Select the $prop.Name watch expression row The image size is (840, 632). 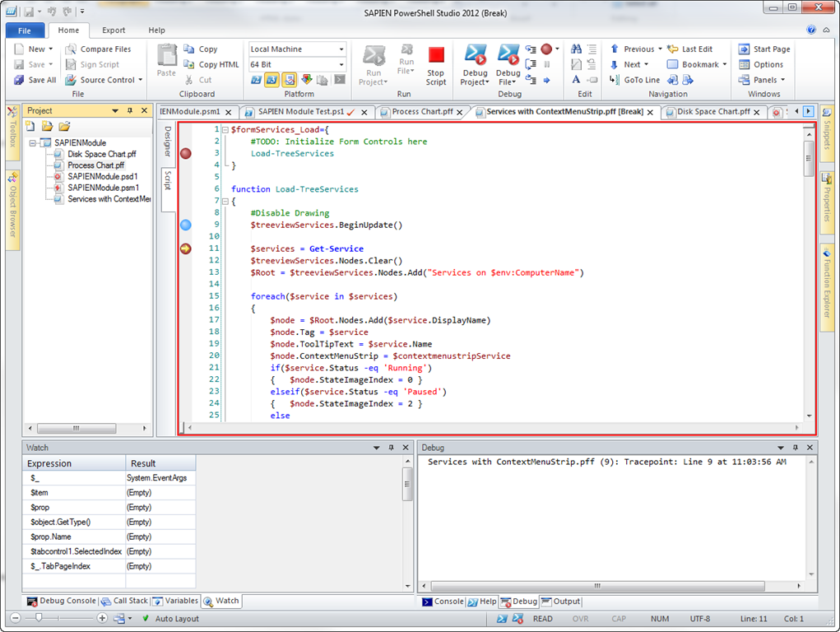(x=109, y=537)
